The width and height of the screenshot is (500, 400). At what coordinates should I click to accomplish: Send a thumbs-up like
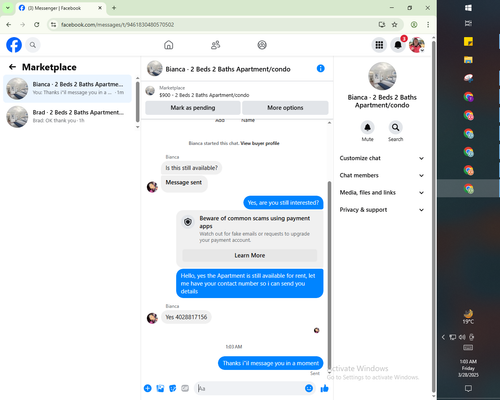324,388
